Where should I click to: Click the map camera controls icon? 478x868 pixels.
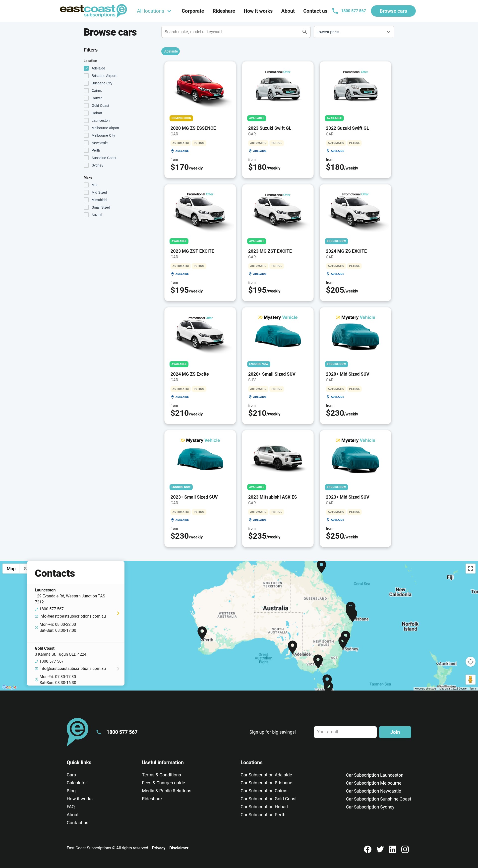470,661
